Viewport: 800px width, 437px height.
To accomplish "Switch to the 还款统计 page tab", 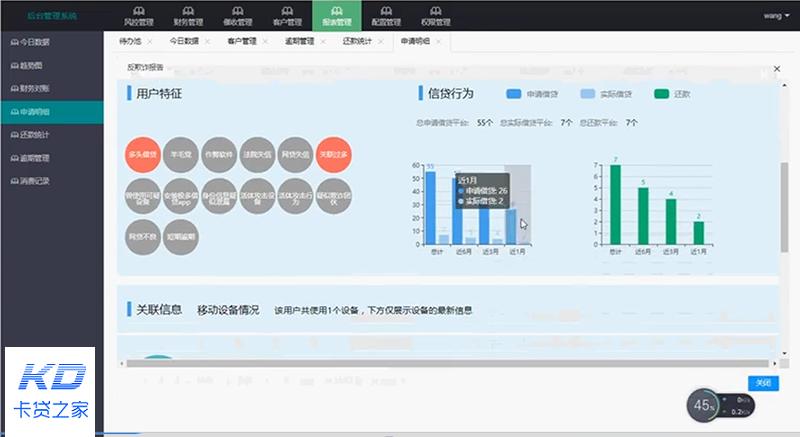I will point(357,41).
